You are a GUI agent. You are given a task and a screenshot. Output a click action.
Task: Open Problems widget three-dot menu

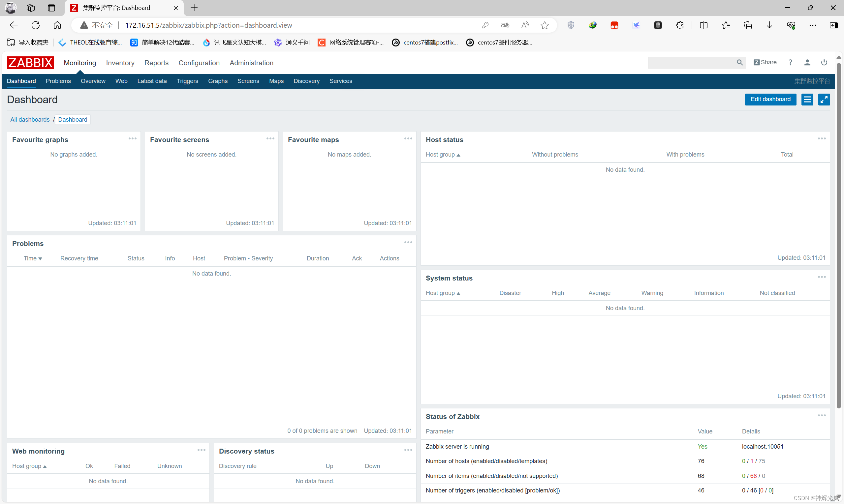pos(408,243)
